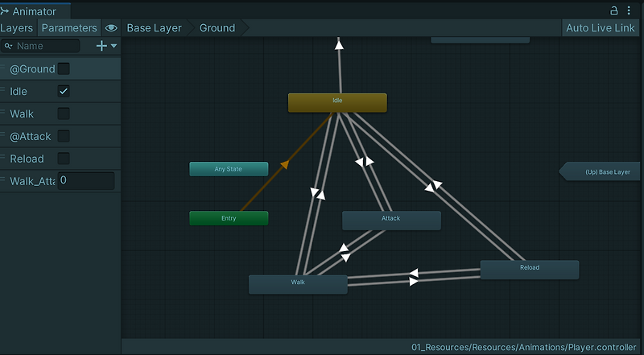The height and width of the screenshot is (355, 644).
Task: Select the Attack state node
Action: [391, 221]
